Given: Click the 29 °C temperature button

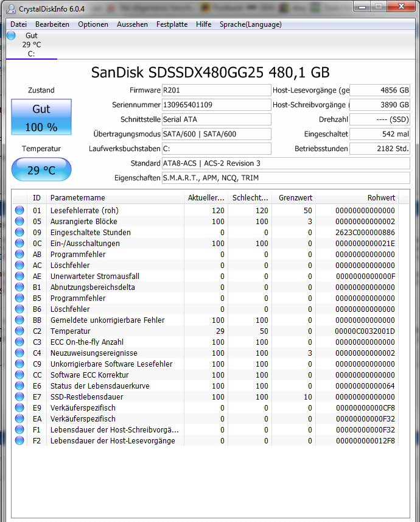Looking at the screenshot, I should coord(41,170).
